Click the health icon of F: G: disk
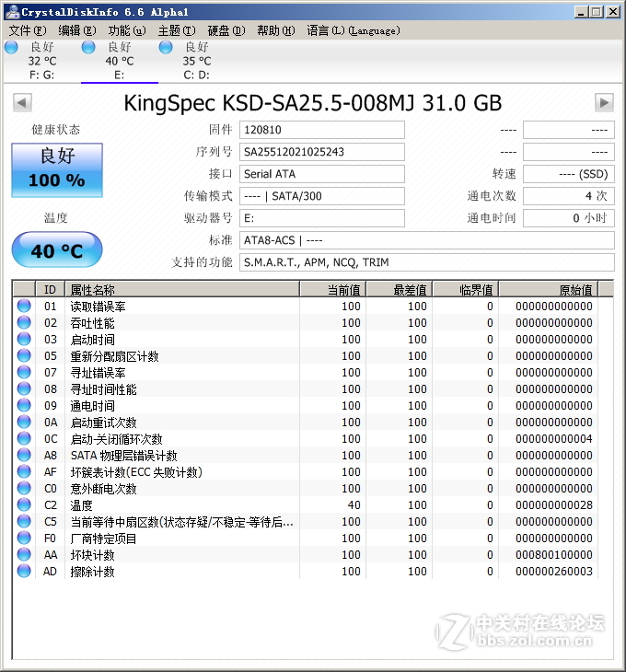626x672 pixels. 12,47
